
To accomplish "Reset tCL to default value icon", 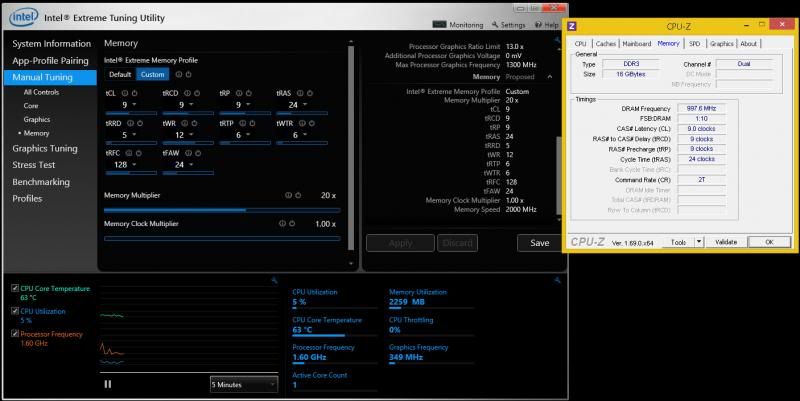I will click(135, 93).
